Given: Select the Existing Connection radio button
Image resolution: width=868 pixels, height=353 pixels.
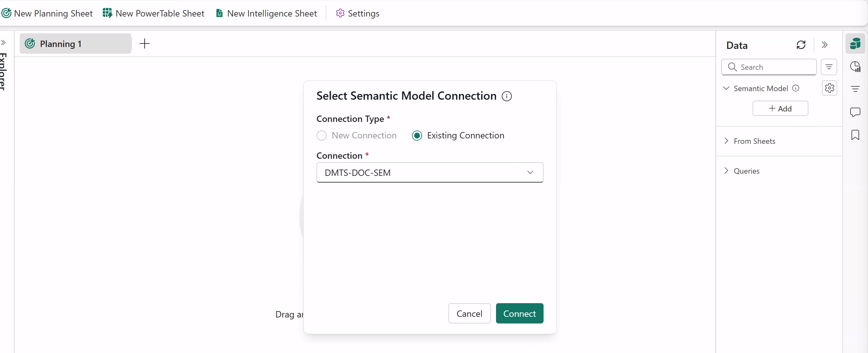Looking at the screenshot, I should 417,136.
